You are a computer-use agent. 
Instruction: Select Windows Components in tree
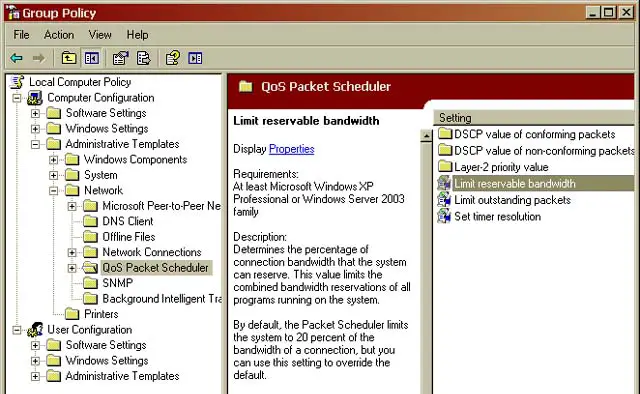[136, 160]
